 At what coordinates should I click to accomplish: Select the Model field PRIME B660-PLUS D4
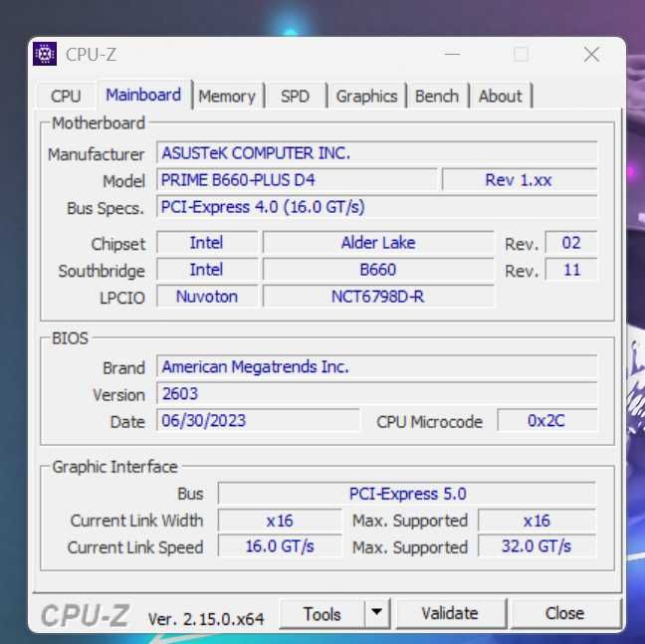(297, 180)
